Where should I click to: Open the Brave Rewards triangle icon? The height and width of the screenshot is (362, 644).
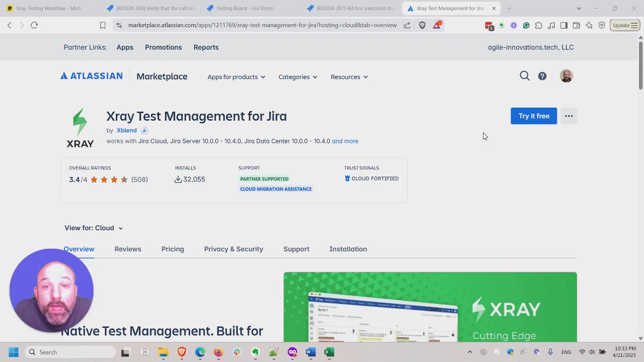pos(437,25)
